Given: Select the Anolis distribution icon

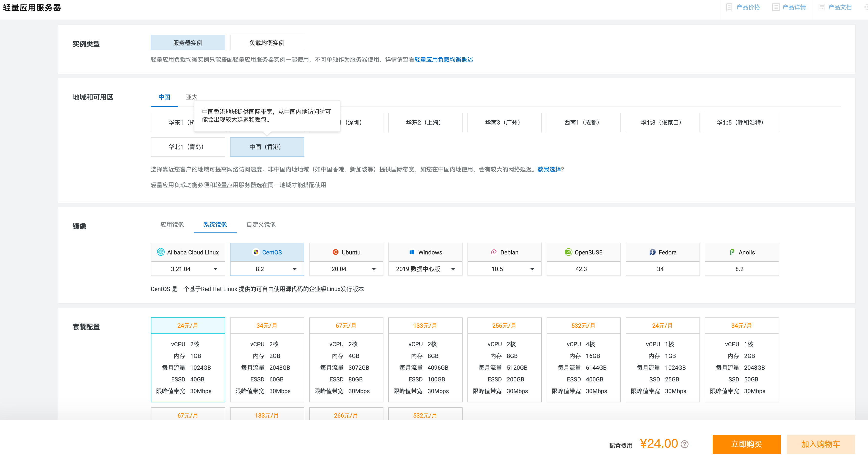Looking at the screenshot, I should point(730,252).
